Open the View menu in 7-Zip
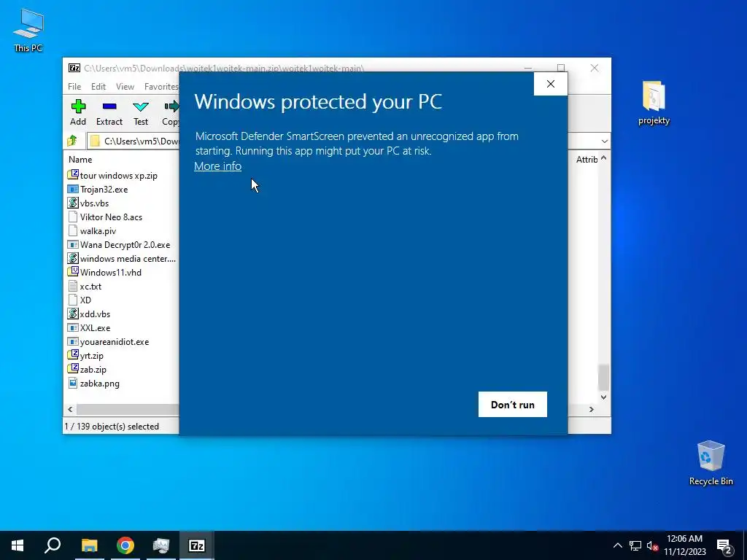The height and width of the screenshot is (560, 747). [125, 87]
